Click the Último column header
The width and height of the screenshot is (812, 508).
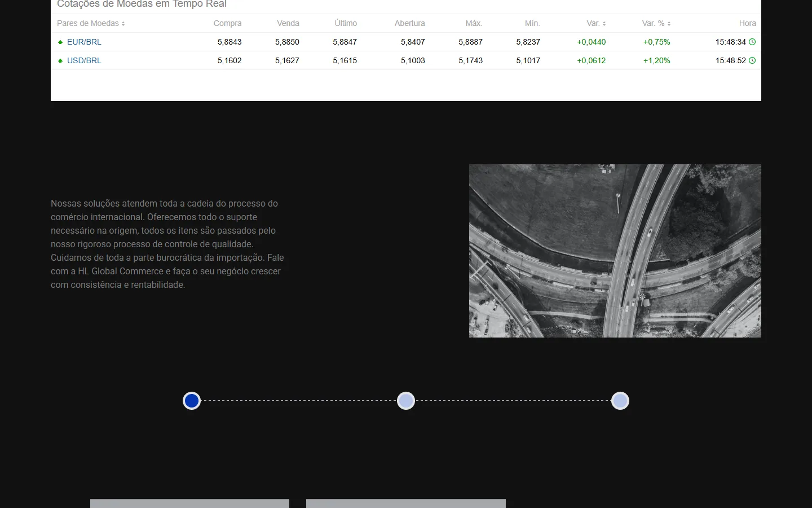[346, 23]
